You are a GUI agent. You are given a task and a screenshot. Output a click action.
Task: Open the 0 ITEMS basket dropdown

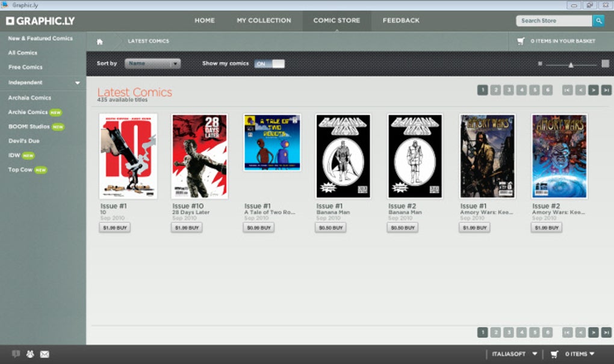580,354
